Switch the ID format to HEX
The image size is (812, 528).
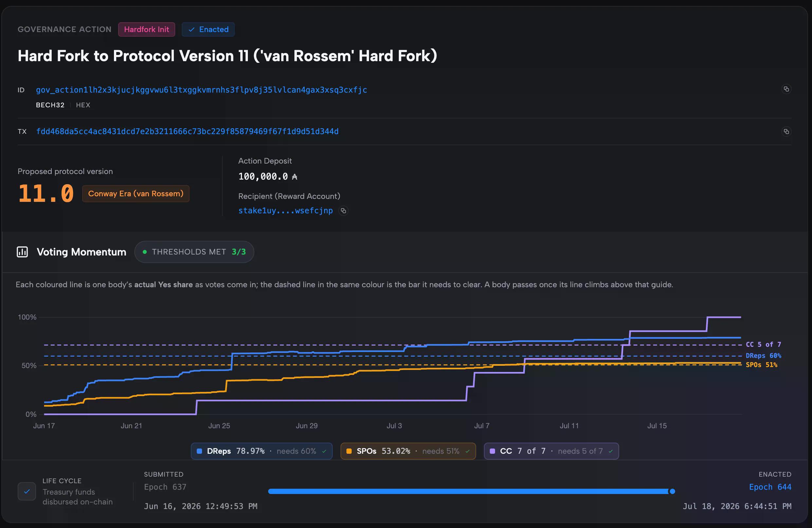coord(83,105)
